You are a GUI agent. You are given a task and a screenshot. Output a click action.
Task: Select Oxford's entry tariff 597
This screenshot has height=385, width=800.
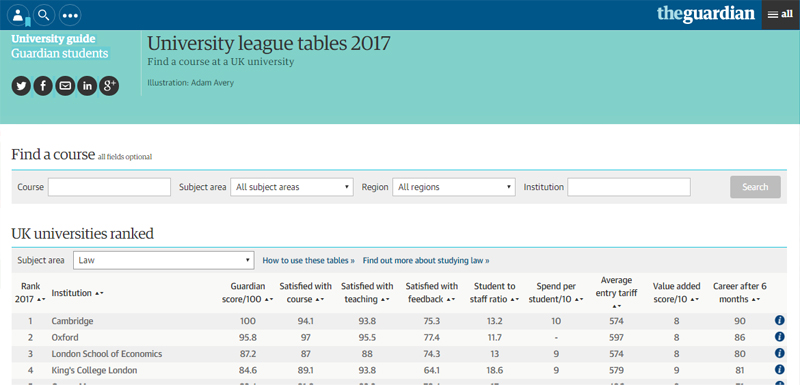coord(616,338)
